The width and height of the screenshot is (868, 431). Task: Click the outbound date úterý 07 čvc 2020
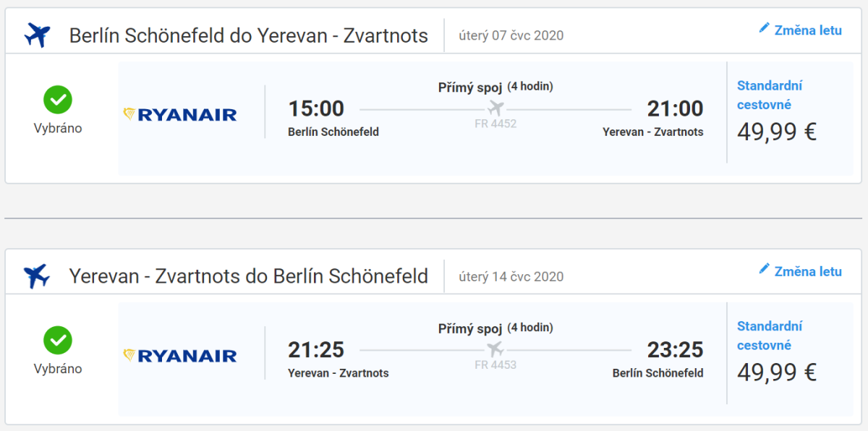(x=511, y=35)
